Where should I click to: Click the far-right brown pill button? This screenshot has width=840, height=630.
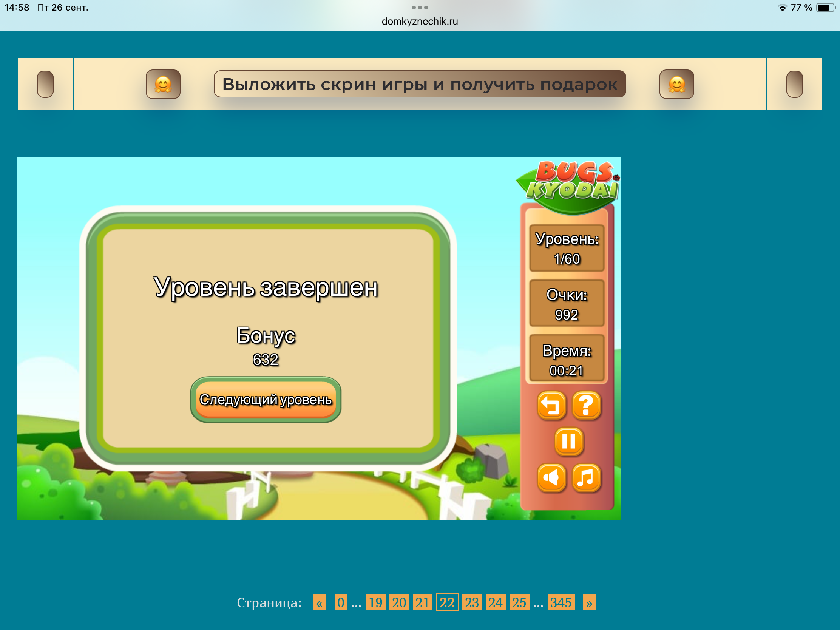[x=794, y=84]
